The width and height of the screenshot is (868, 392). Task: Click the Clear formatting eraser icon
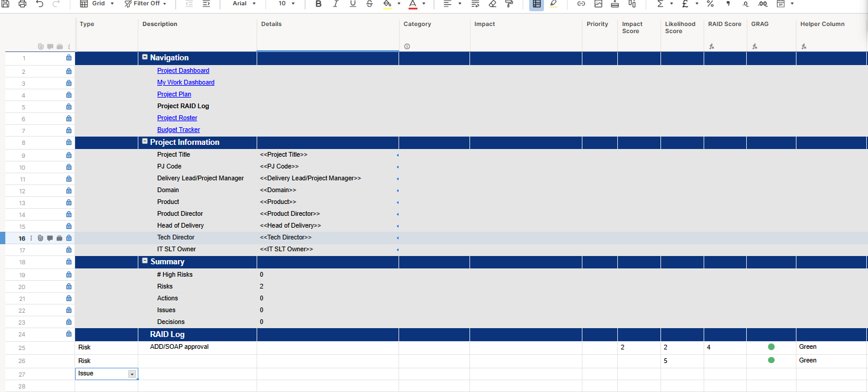coord(493,4)
